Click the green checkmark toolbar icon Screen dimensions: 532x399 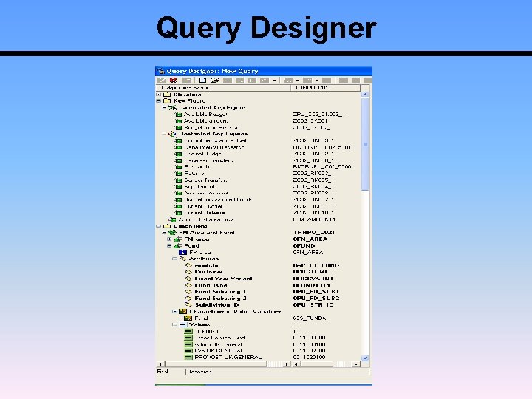pos(162,81)
